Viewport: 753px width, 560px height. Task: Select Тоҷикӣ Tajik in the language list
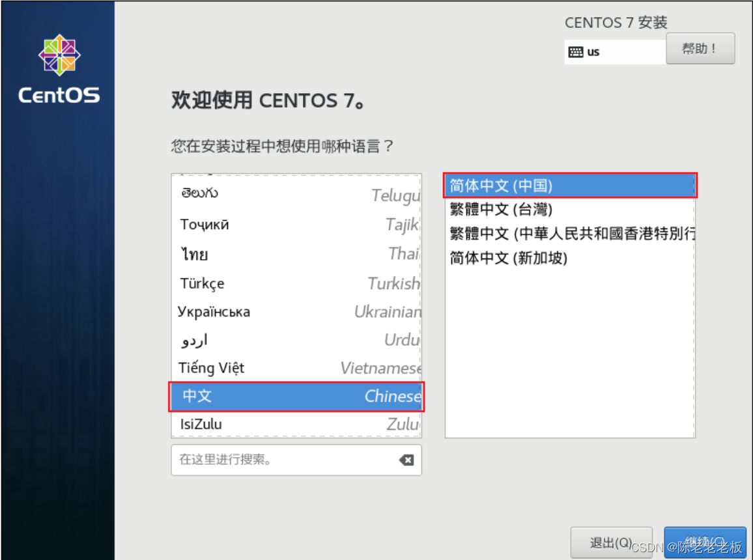[296, 224]
